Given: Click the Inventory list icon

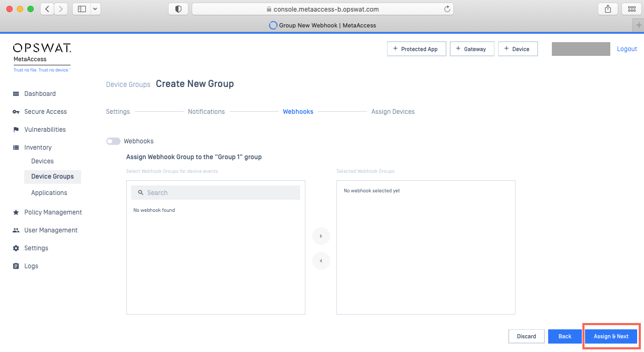Looking at the screenshot, I should (x=16, y=148).
